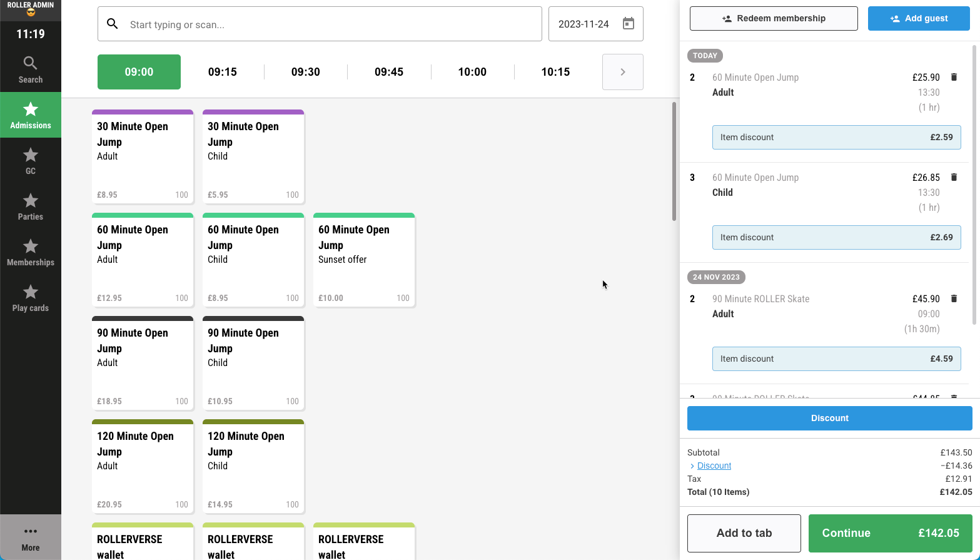This screenshot has height=560, width=980.
Task: Add 60 Minute Open Jump Child
Action: point(253,260)
